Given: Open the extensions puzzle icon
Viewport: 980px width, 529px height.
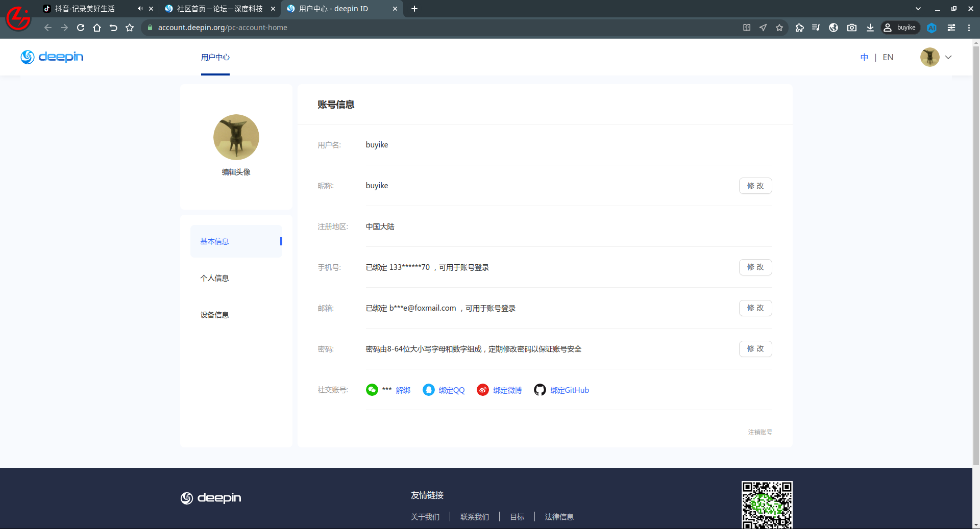Looking at the screenshot, I should pos(800,28).
